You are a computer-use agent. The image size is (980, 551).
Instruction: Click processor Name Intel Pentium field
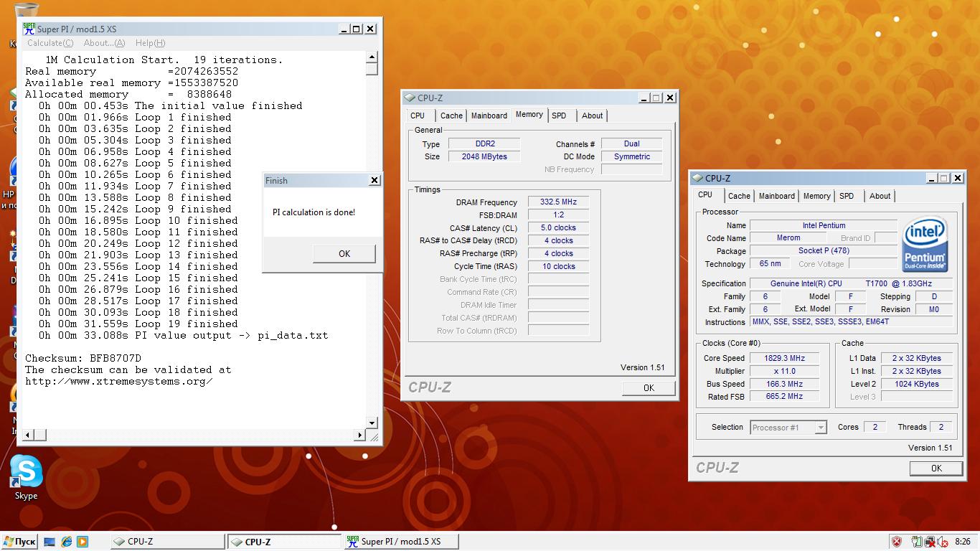(x=824, y=225)
